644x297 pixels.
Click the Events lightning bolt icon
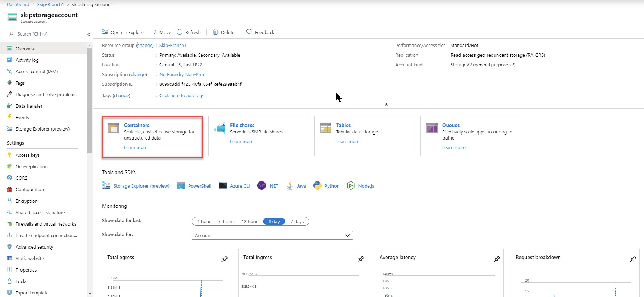(9, 117)
